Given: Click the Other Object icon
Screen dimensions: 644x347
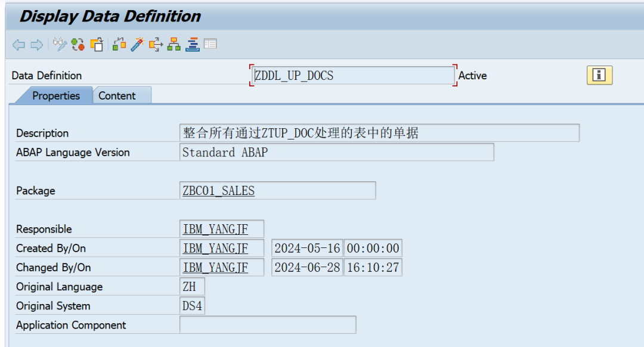Looking at the screenshot, I should (97, 44).
